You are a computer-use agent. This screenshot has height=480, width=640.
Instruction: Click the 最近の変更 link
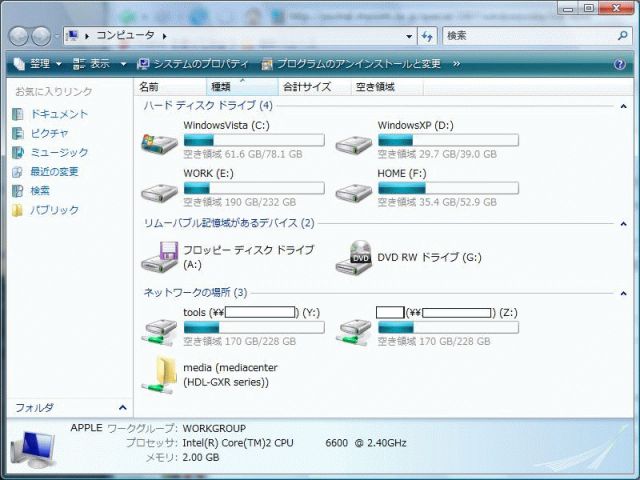54,172
